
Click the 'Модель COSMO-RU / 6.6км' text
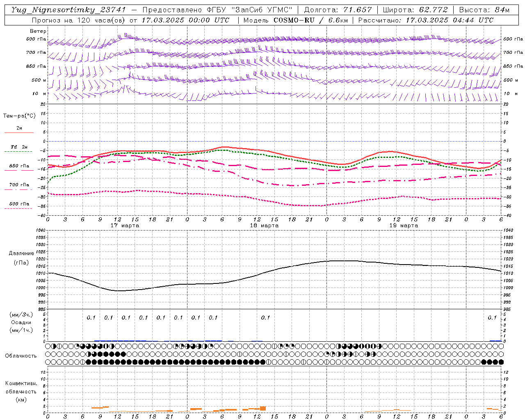(x=295, y=20)
